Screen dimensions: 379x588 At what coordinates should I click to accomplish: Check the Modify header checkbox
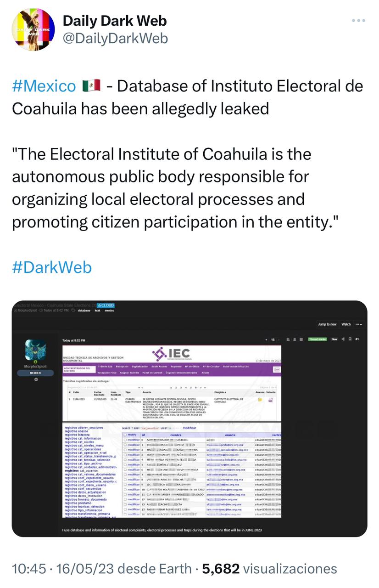(x=125, y=435)
